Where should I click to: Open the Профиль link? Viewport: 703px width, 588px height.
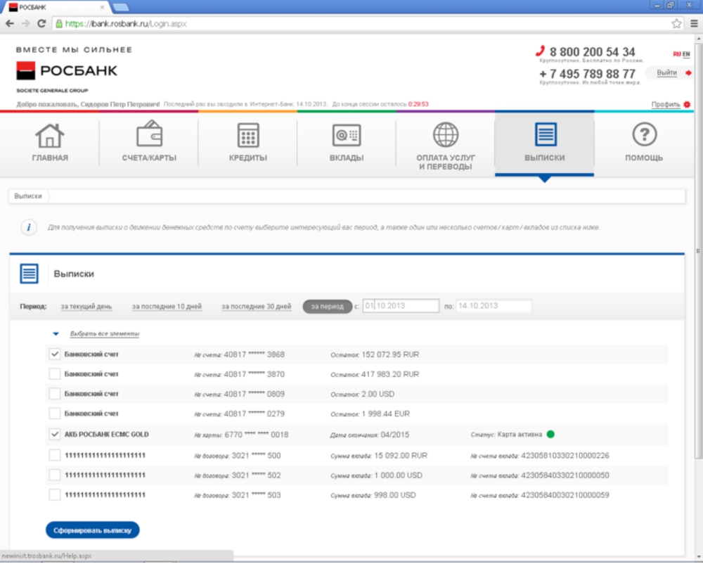pos(666,104)
